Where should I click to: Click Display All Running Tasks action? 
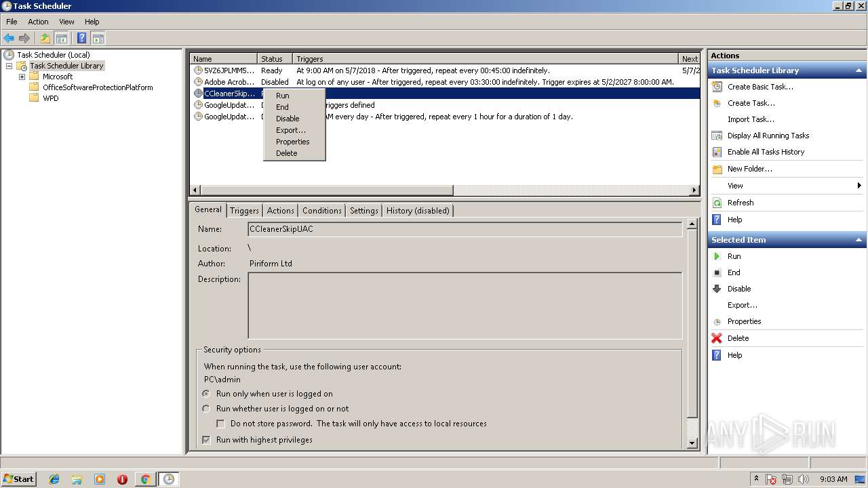click(768, 136)
